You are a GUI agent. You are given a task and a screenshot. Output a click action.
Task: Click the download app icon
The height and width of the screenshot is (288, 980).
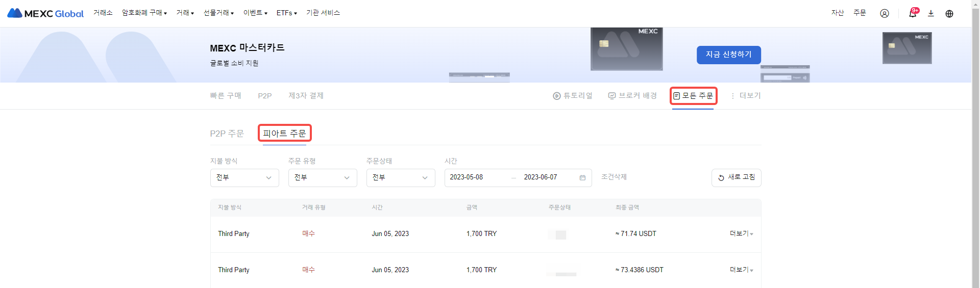tap(930, 13)
